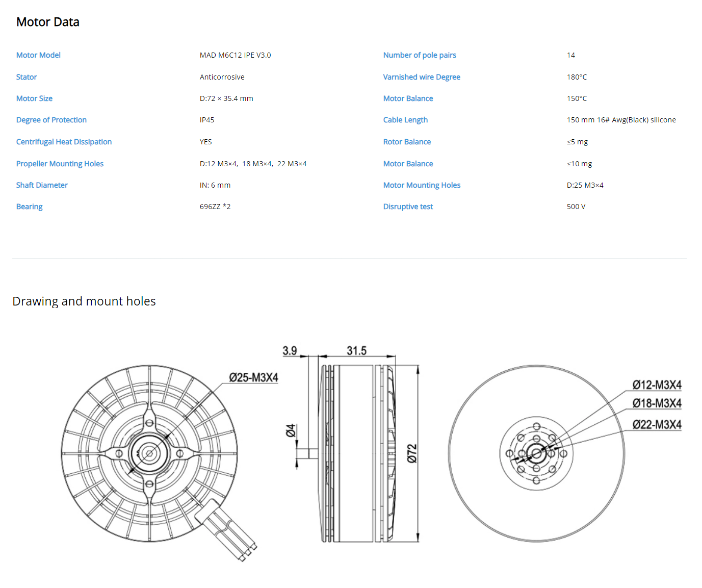702x588 pixels.
Task: Click the MAD M6C12 IPE V3.0 value
Action: [x=235, y=55]
